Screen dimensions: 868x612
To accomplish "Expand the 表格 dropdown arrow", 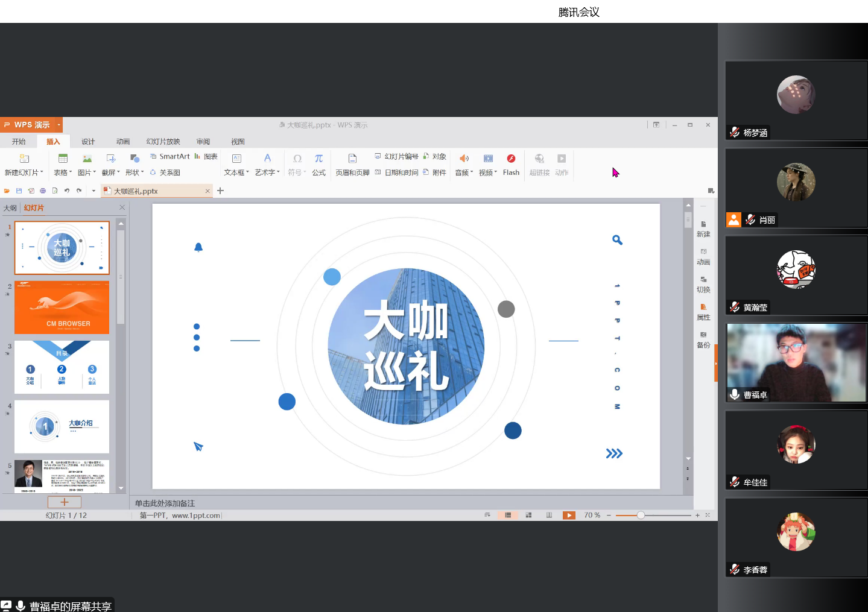I will pyautogui.click(x=71, y=172).
